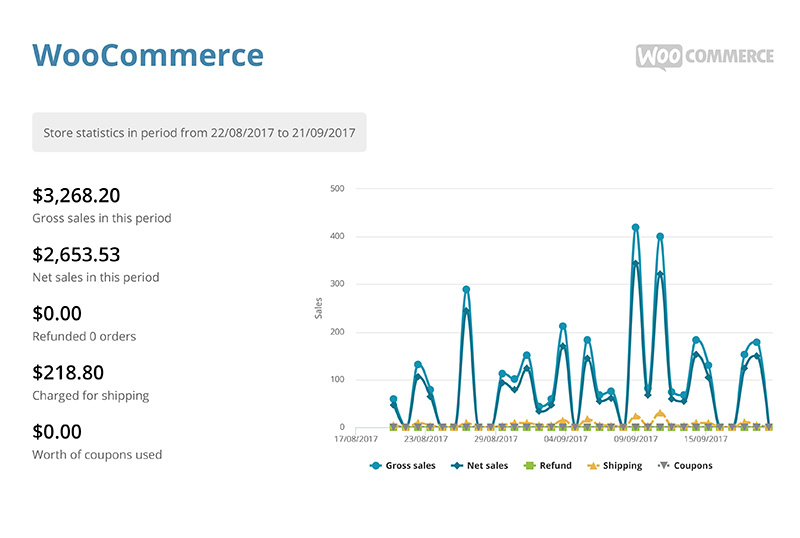The width and height of the screenshot is (800, 538).
Task: Click the 100 y-axis tick label
Action: [x=337, y=379]
